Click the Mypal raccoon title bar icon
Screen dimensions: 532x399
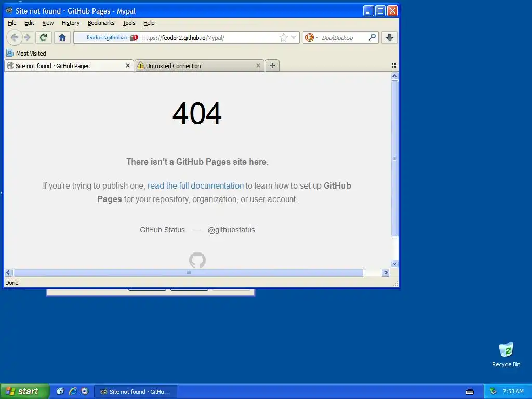click(x=9, y=11)
